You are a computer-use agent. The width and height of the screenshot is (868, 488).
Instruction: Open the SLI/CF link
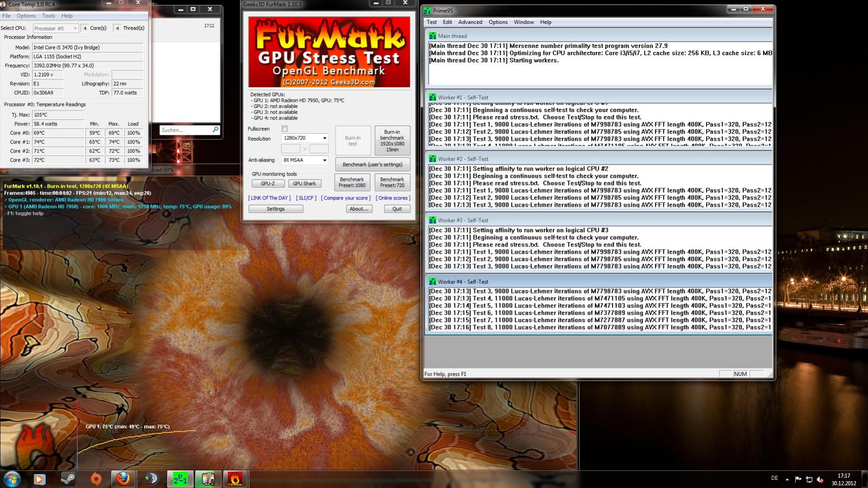click(x=306, y=198)
